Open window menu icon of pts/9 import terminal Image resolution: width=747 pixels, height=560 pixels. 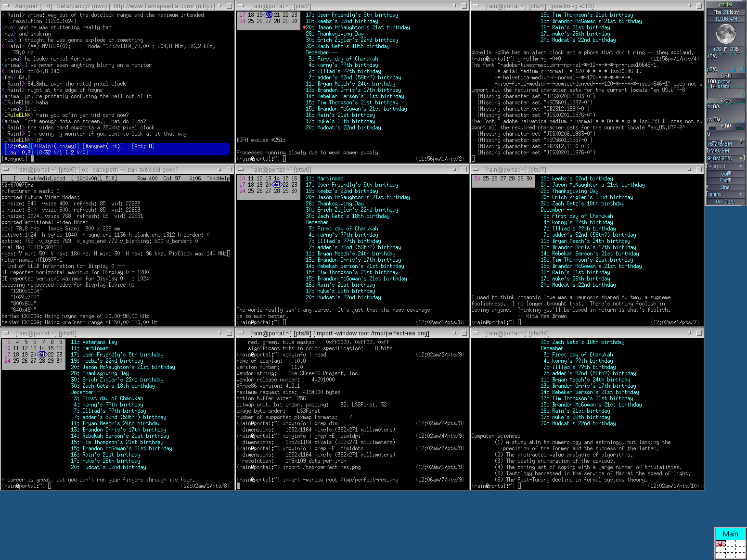coord(240,333)
